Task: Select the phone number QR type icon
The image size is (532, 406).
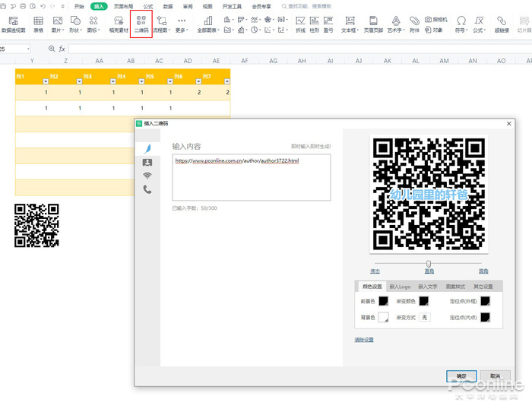Action: click(147, 189)
